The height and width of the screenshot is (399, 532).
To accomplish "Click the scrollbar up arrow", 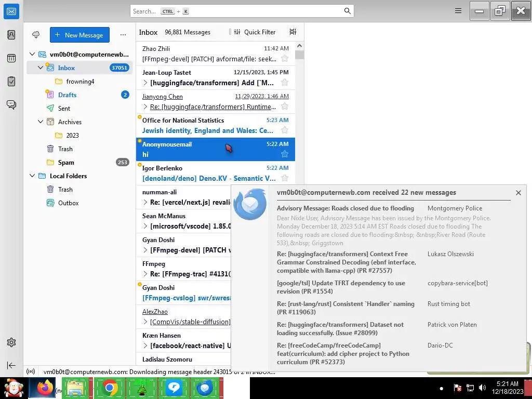I will pyautogui.click(x=300, y=46).
